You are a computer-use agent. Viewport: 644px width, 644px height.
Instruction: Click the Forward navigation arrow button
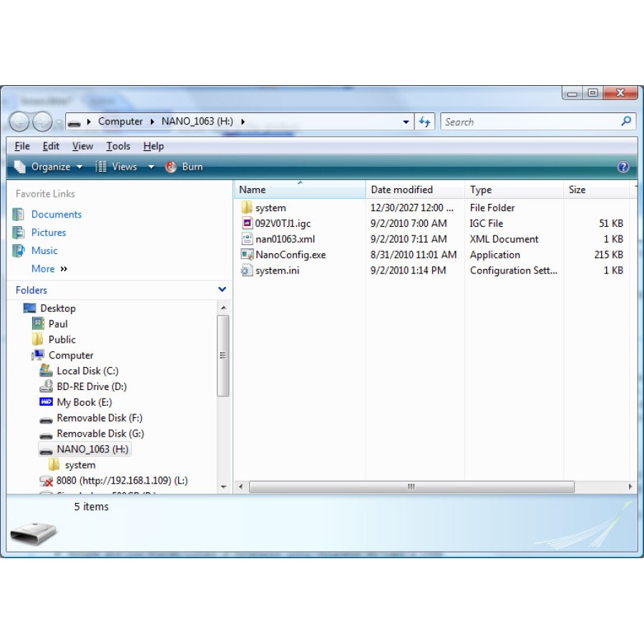[x=42, y=122]
